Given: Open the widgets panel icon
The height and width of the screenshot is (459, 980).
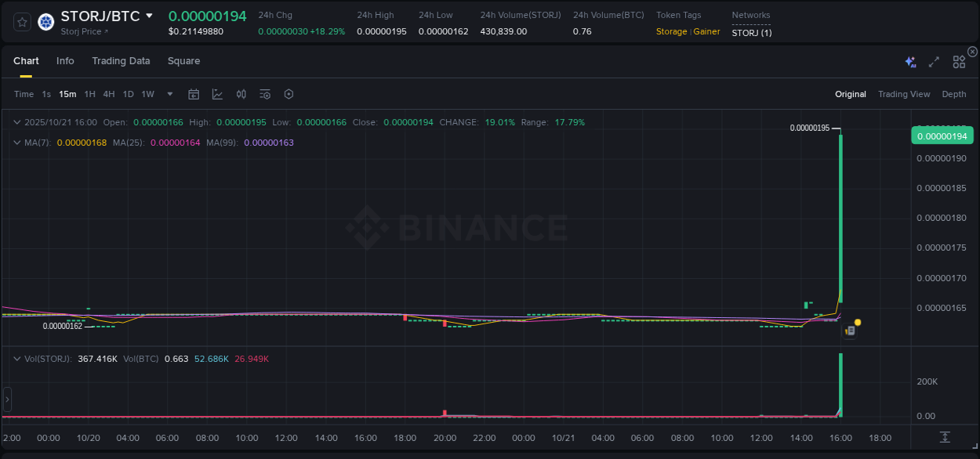Looking at the screenshot, I should pos(958,60).
